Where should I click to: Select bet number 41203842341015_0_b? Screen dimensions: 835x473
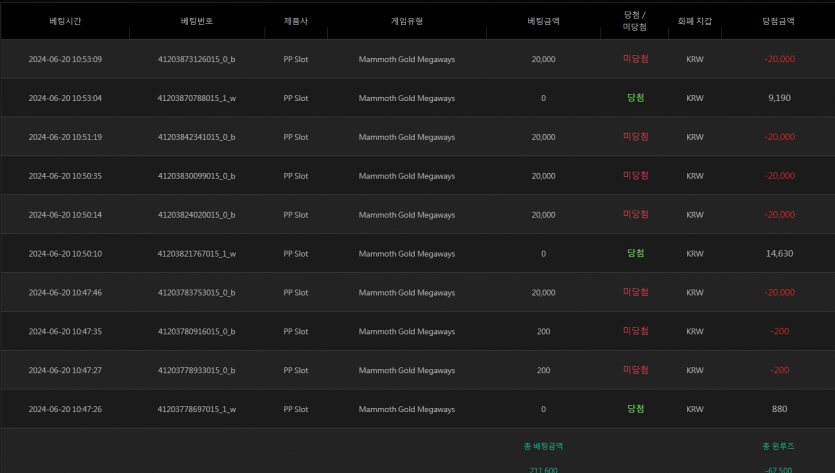197,137
